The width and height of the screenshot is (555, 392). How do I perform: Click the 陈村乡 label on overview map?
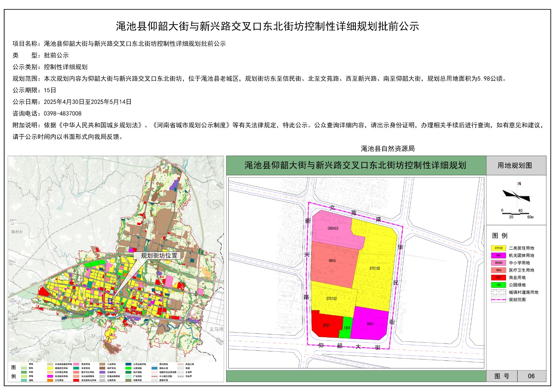pos(17,232)
